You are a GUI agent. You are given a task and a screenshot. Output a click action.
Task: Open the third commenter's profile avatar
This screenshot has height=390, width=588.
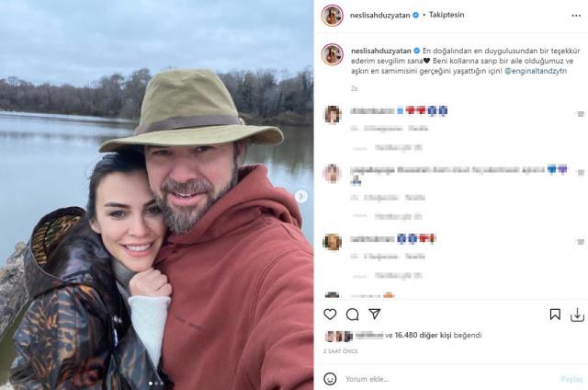pyautogui.click(x=332, y=242)
